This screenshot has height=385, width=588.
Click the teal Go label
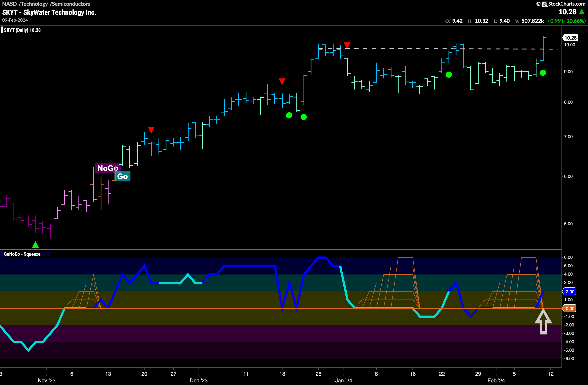click(x=122, y=176)
